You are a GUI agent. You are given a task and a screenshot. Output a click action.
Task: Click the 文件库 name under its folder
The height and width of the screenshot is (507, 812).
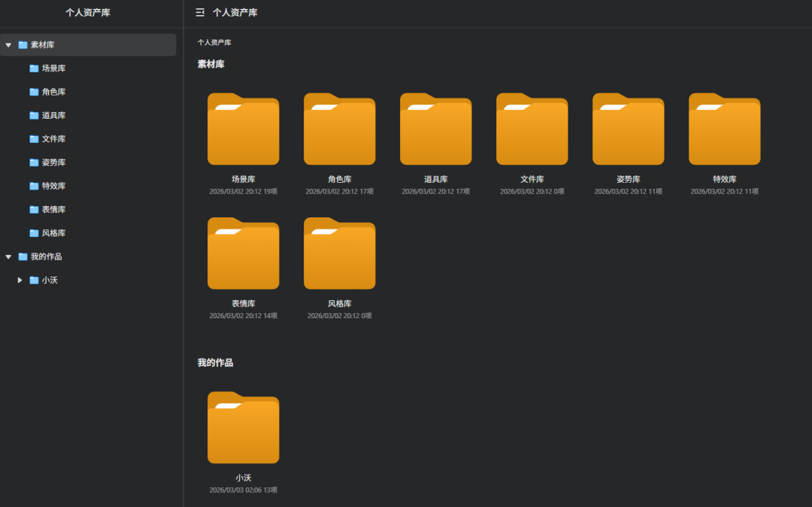(532, 179)
